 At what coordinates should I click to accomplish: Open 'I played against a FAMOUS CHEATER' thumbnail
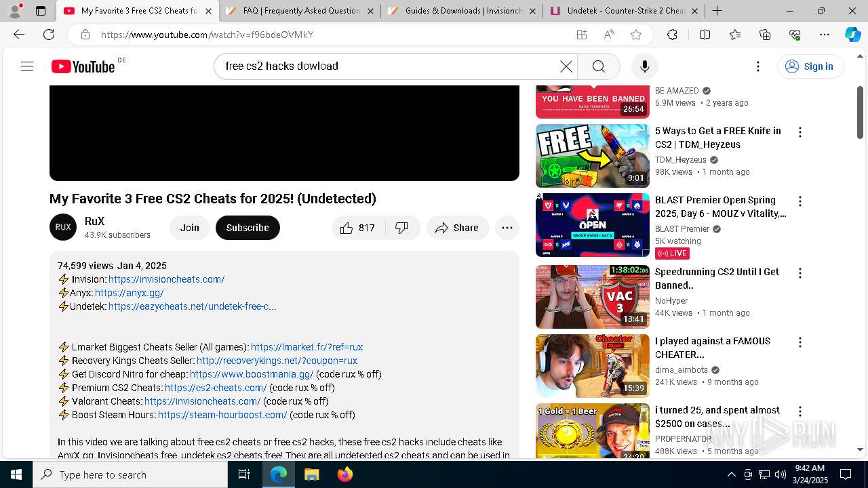click(x=593, y=366)
